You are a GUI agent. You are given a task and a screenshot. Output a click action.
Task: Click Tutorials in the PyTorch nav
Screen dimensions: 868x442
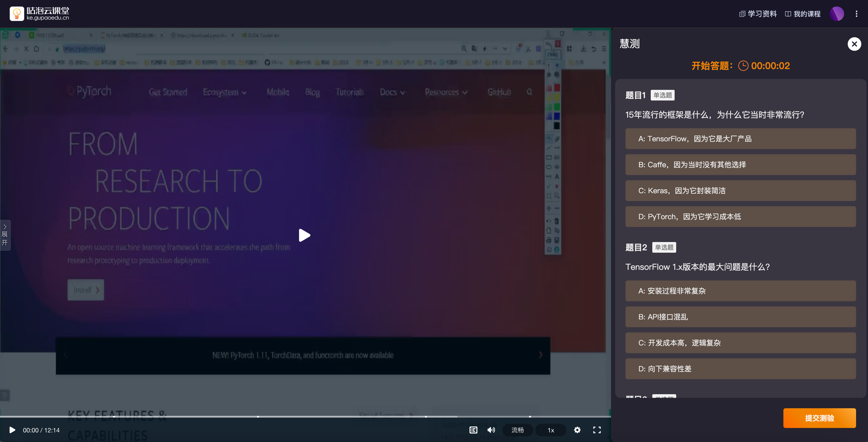349,92
